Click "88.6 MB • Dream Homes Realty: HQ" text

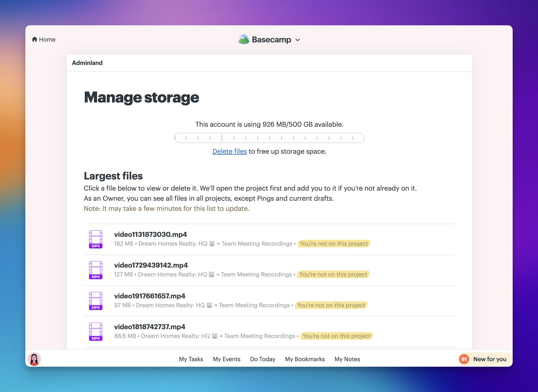(162, 336)
